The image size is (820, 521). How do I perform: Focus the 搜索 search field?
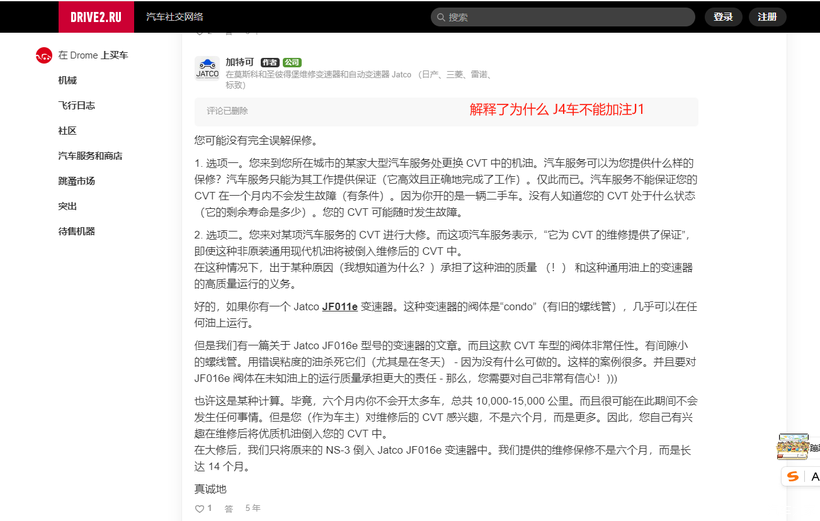pyautogui.click(x=563, y=17)
